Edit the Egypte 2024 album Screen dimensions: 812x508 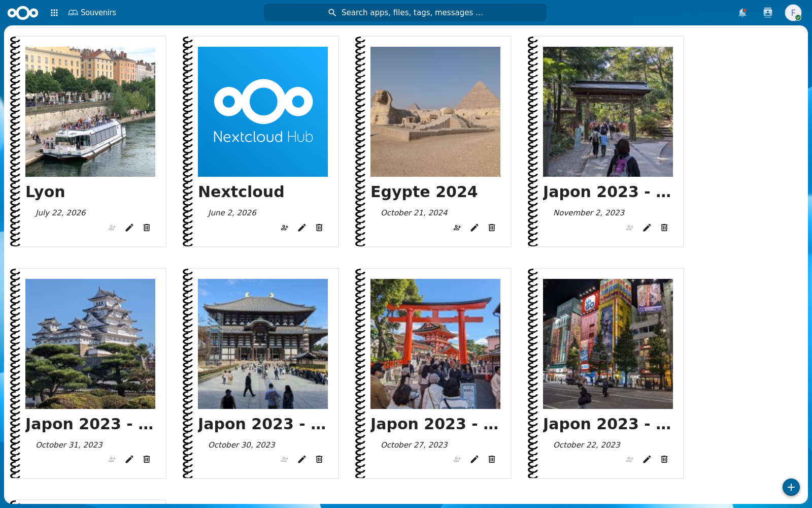(475, 228)
